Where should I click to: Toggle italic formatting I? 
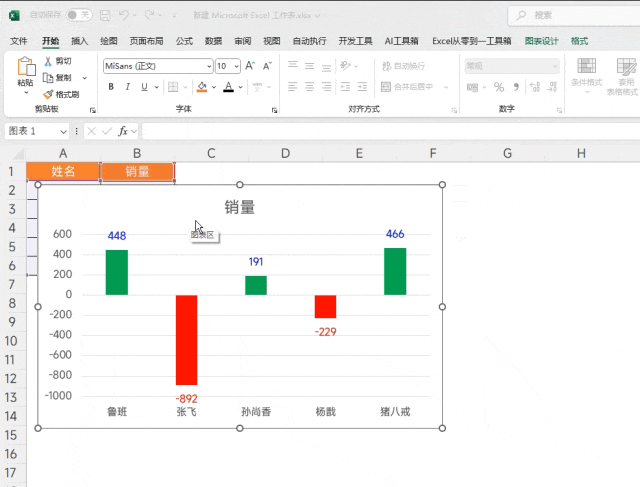[x=128, y=87]
